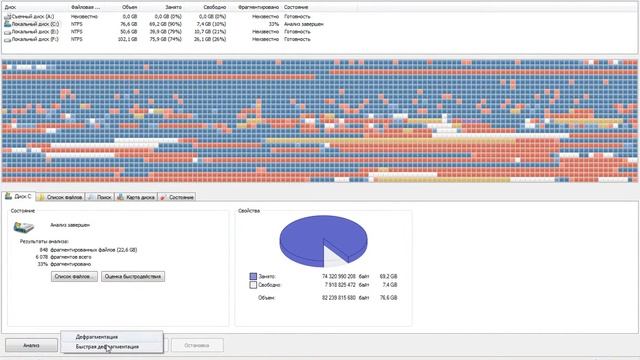The width and height of the screenshot is (640, 360).
Task: Click 'Локальный диск (F:)' name text
Action: coord(35,40)
